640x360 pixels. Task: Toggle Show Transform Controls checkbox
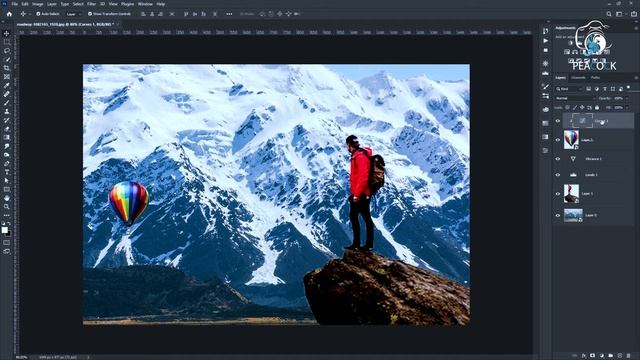point(90,14)
